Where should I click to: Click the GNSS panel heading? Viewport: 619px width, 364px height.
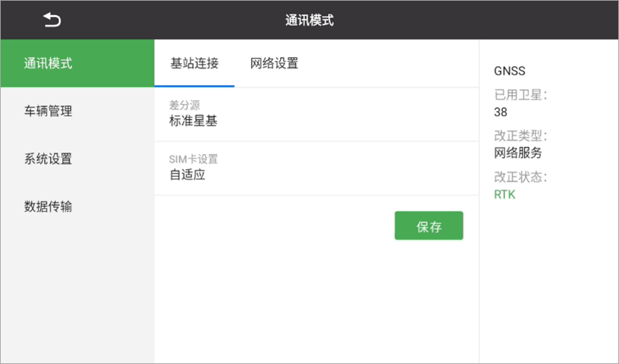[509, 71]
